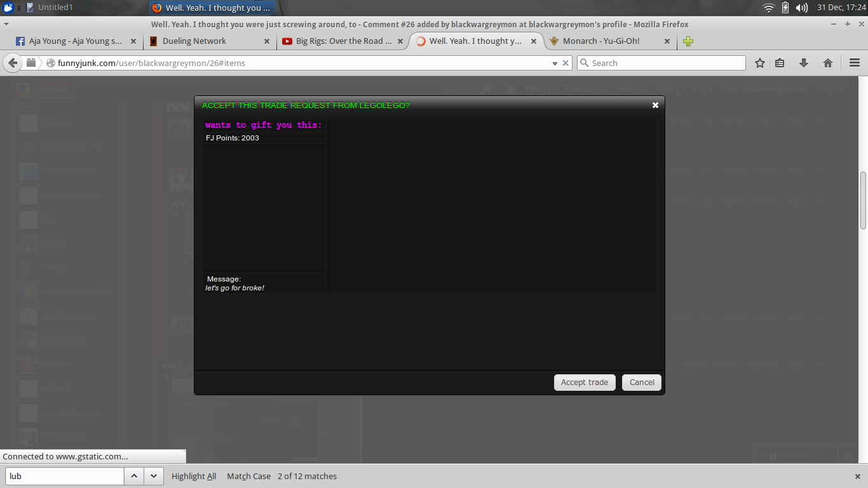Click the Accept trade button
The image size is (868, 488).
(x=584, y=383)
